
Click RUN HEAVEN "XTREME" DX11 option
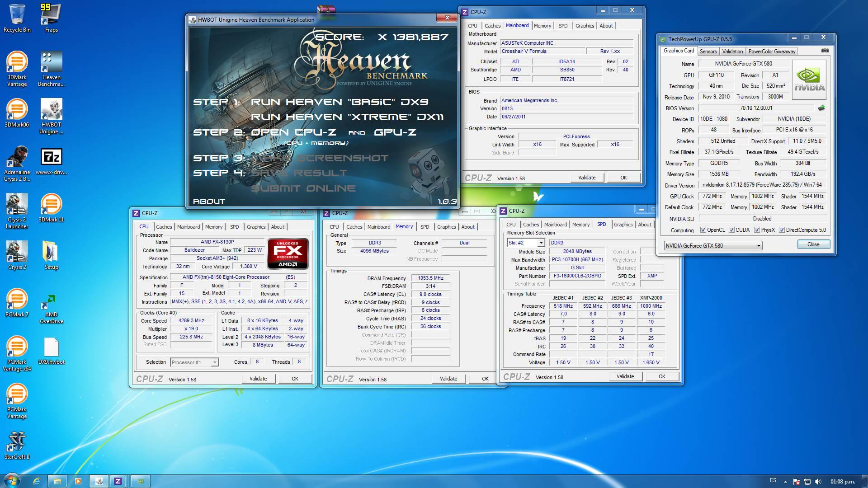tap(347, 117)
